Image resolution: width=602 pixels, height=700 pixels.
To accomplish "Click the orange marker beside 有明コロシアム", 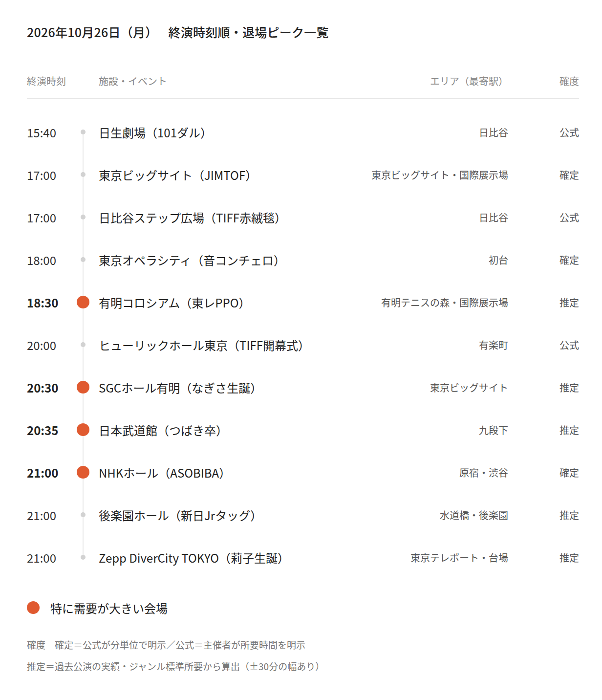I will [83, 303].
